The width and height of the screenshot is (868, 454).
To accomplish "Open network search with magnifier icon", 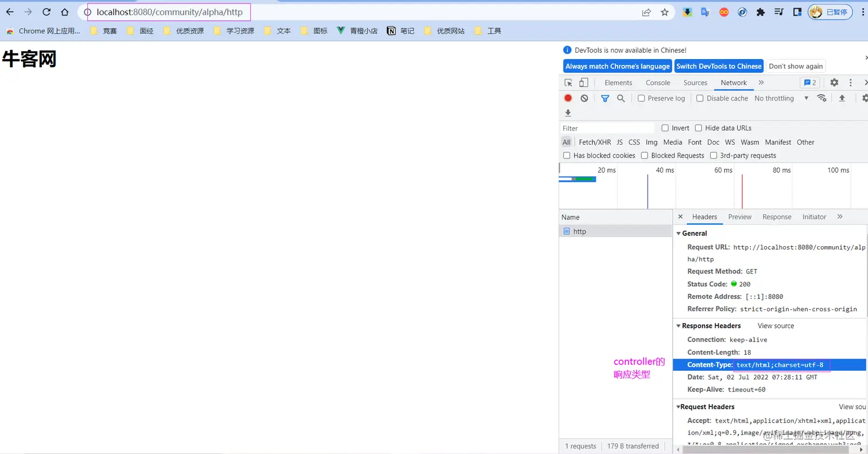I will click(621, 98).
